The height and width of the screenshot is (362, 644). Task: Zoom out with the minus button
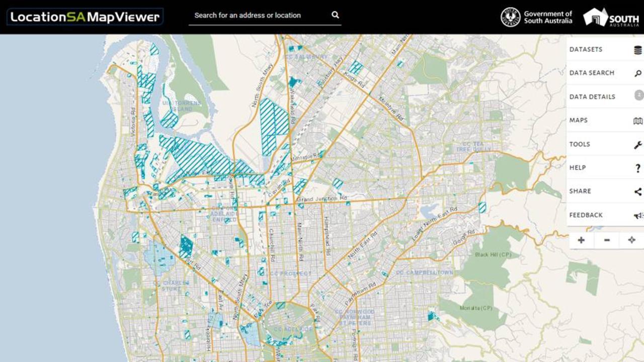coord(607,240)
